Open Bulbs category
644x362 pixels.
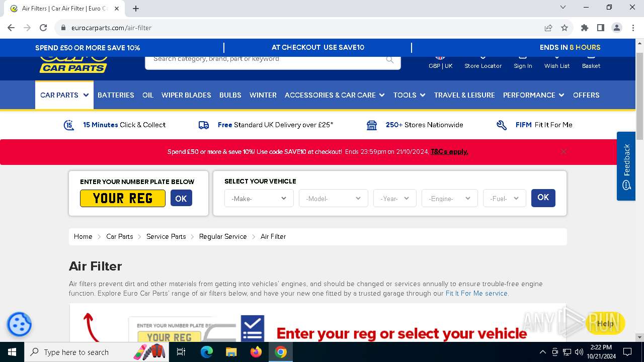[x=230, y=95]
